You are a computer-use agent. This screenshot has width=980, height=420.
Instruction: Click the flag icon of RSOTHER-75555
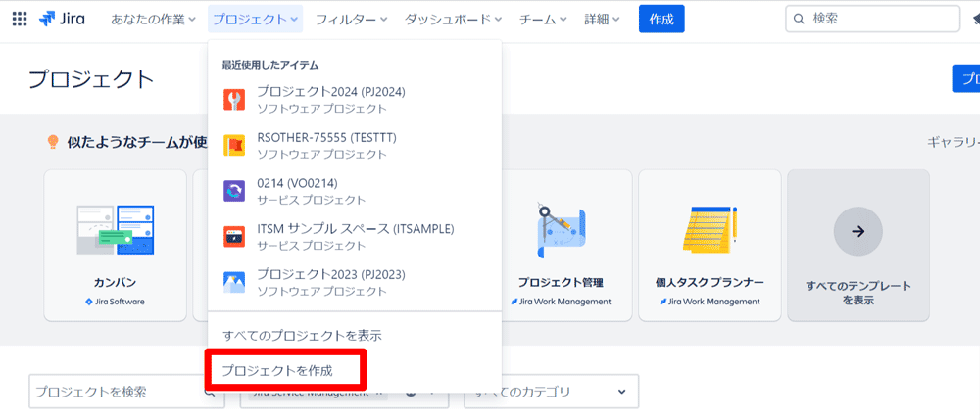coord(234,146)
